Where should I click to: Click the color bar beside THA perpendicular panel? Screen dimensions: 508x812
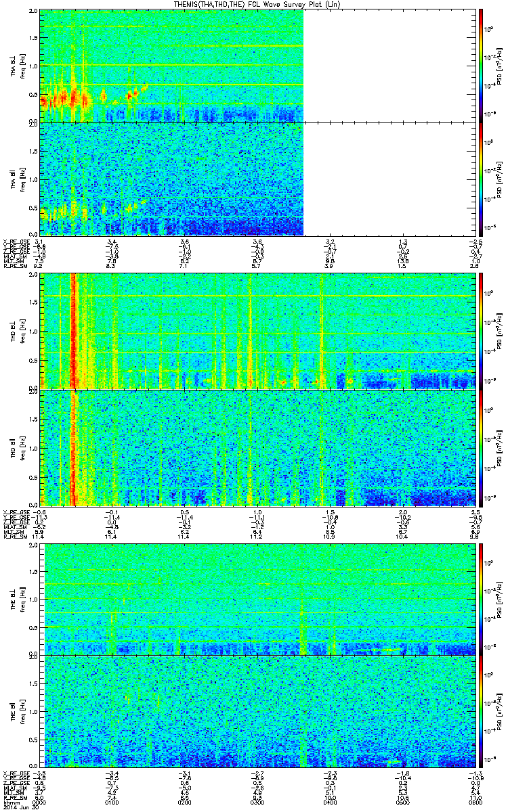point(482,66)
